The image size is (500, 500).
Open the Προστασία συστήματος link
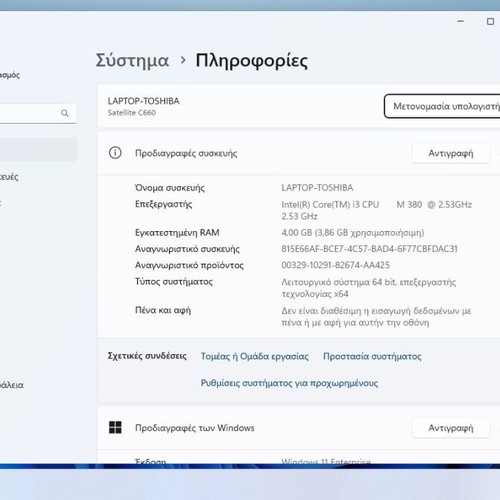click(x=372, y=356)
